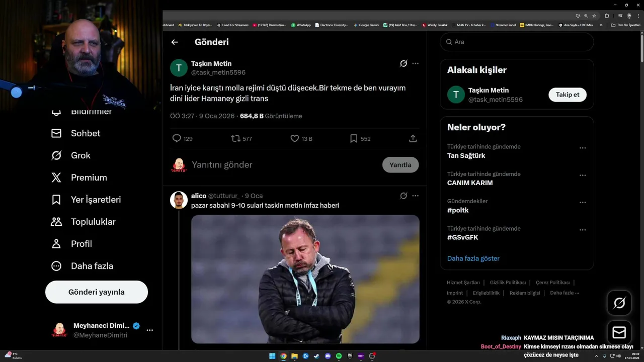Image resolution: width=644 pixels, height=362 pixels.
Task: Open the image in alico's reply
Action: (x=305, y=279)
